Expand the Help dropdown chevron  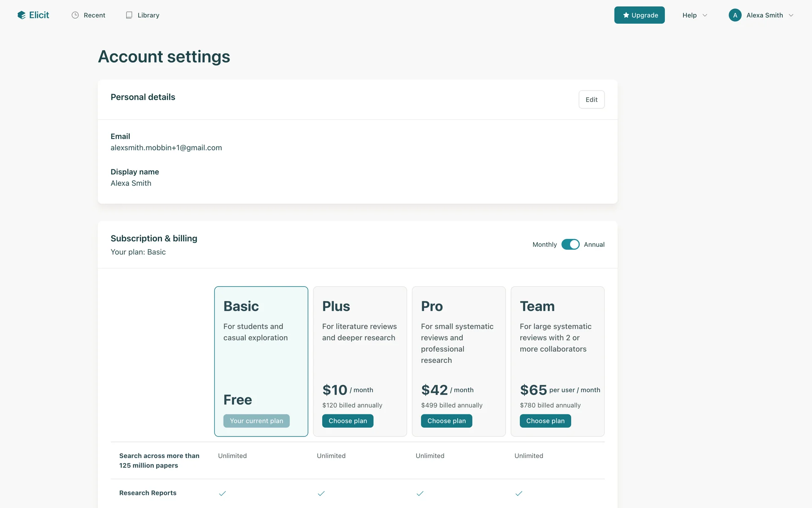point(705,15)
